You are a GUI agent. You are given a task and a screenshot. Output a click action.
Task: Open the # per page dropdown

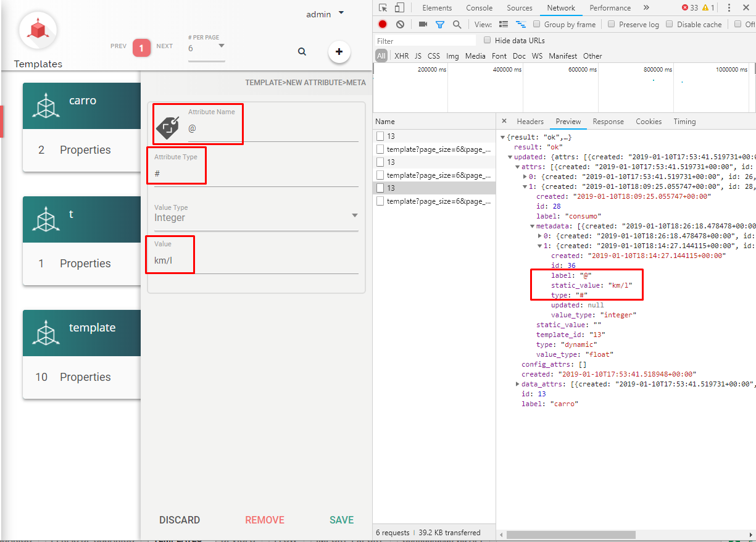coord(207,48)
